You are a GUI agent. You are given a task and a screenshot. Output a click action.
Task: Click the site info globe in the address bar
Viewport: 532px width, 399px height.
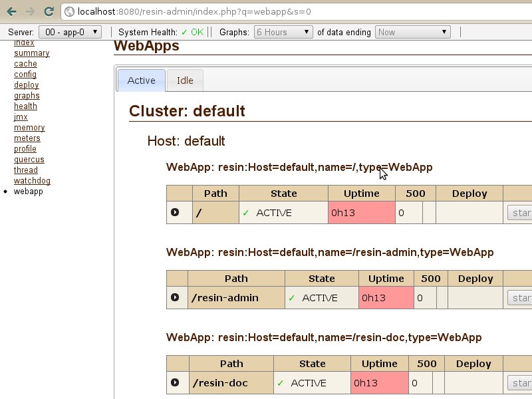click(x=70, y=12)
